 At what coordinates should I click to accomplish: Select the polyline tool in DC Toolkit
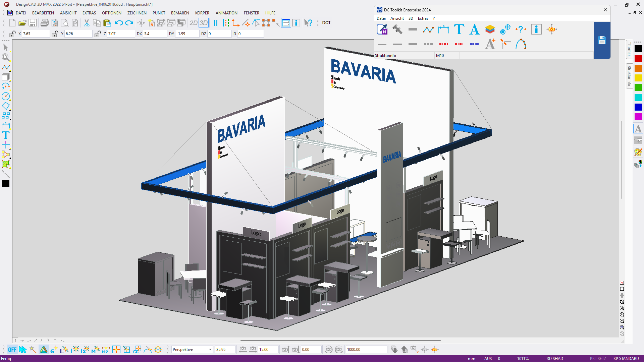click(428, 29)
